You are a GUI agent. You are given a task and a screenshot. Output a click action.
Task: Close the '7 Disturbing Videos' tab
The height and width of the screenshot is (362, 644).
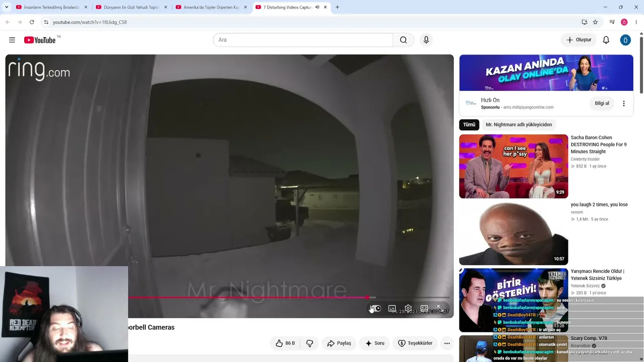(325, 7)
